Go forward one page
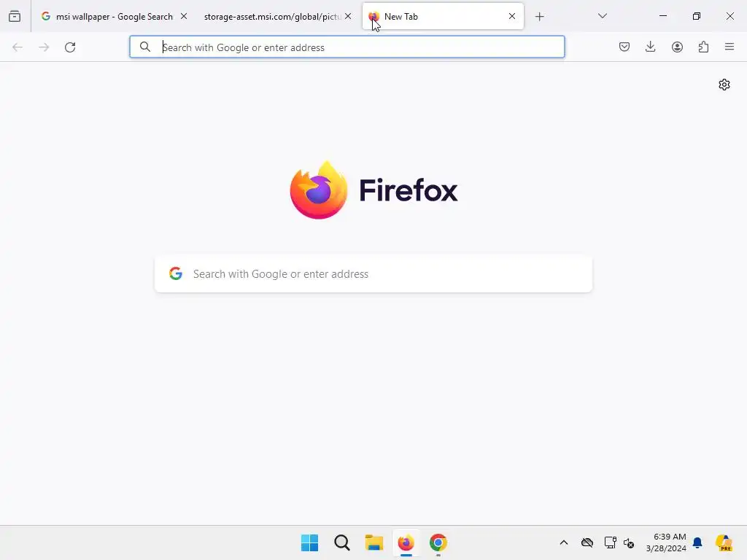Screen dimensions: 747x560 pos(44,47)
